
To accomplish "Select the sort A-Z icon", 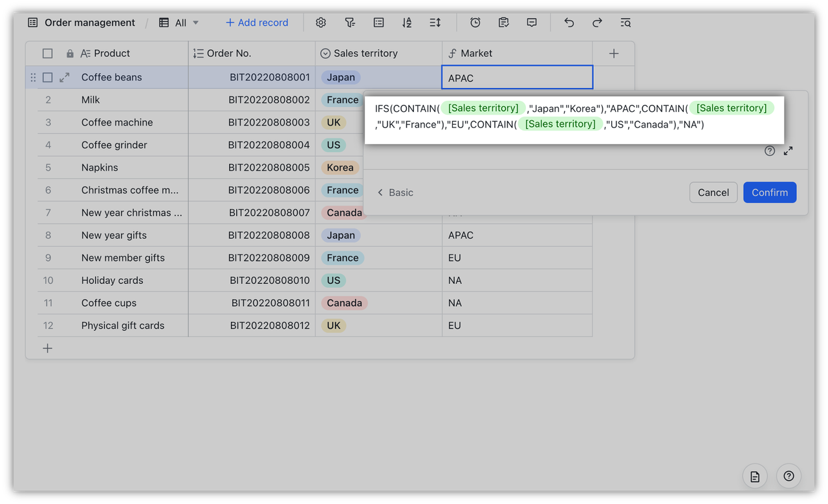I will (x=407, y=22).
